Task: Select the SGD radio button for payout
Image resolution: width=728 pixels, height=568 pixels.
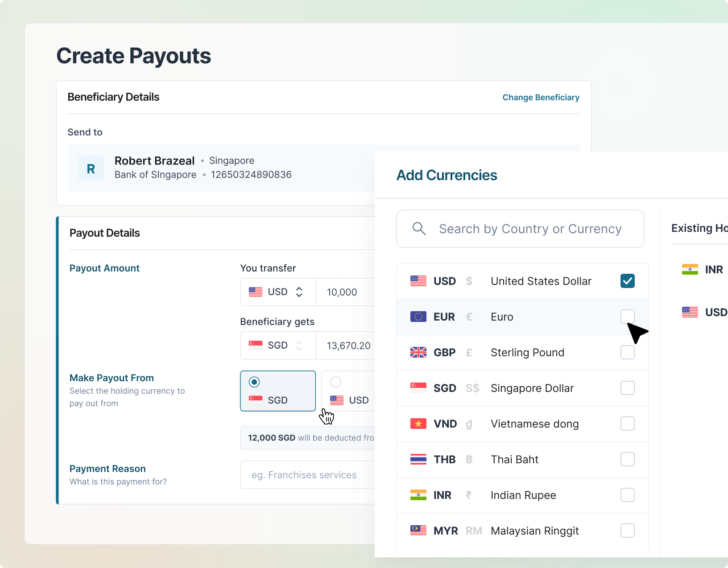Action: point(254,382)
